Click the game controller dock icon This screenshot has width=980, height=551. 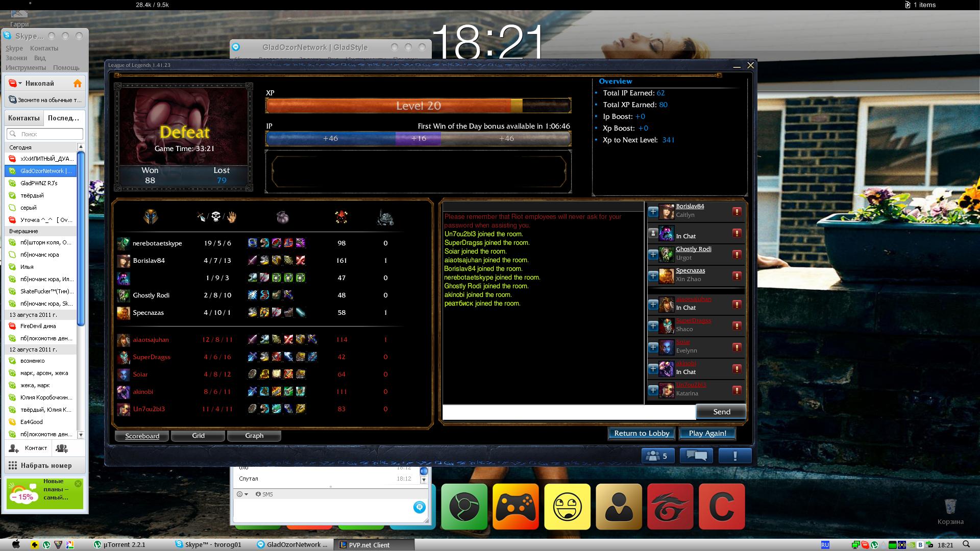[x=516, y=507]
